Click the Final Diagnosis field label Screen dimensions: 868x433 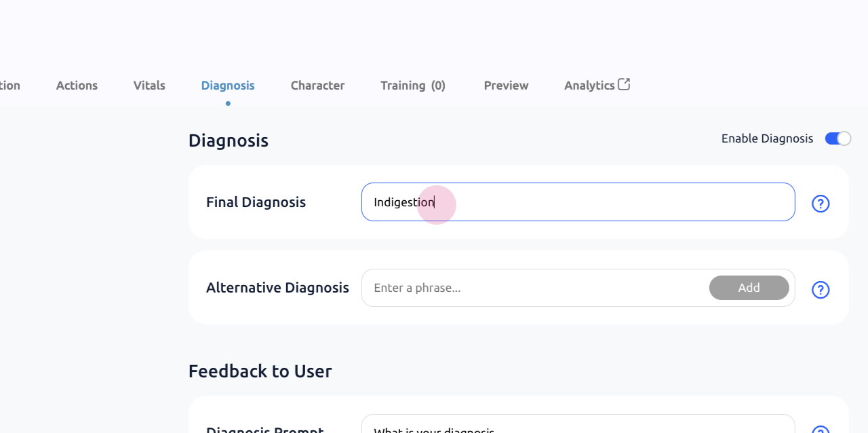tap(256, 202)
